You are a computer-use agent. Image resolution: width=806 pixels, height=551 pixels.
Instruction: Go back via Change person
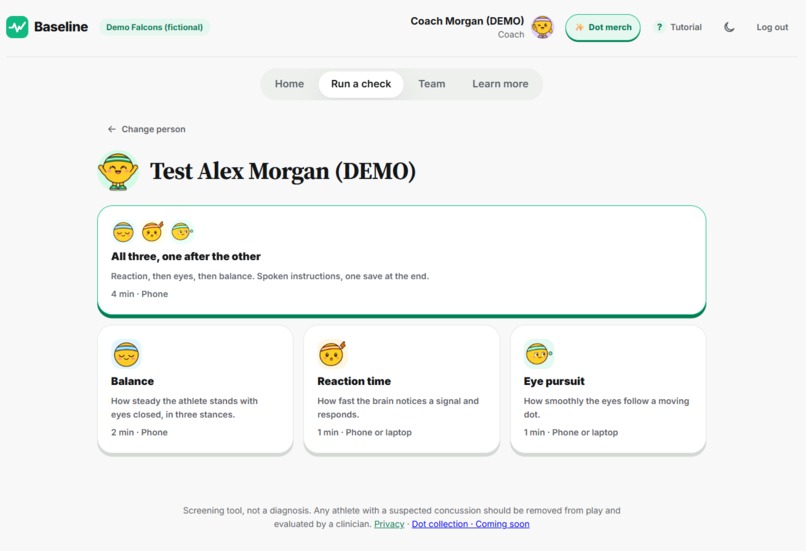146,129
